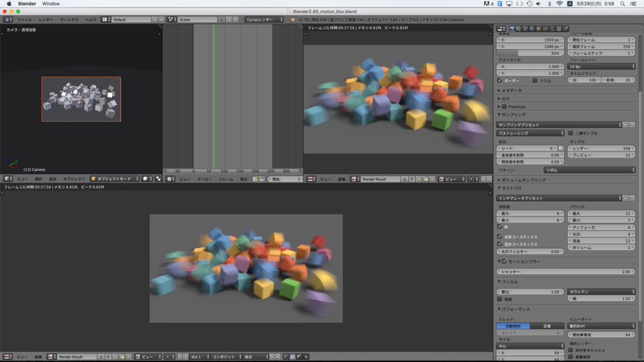Click the upper image editor type icon
Screen dimensions: 644x362
(x=311, y=179)
